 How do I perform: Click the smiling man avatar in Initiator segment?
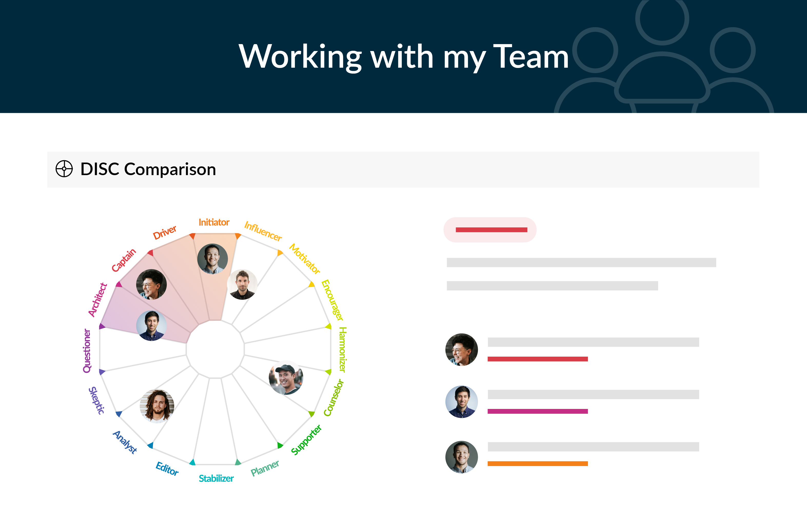tap(212, 259)
